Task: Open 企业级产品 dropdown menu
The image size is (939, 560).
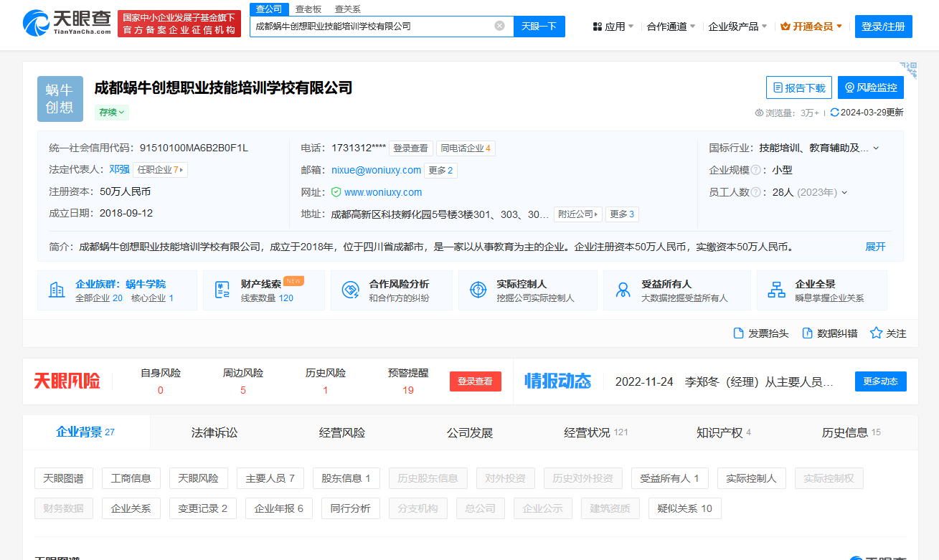Action: click(737, 27)
